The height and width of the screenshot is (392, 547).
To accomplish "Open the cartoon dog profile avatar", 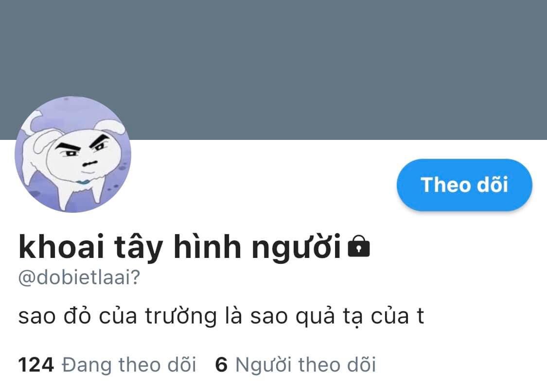I will tap(73, 154).
